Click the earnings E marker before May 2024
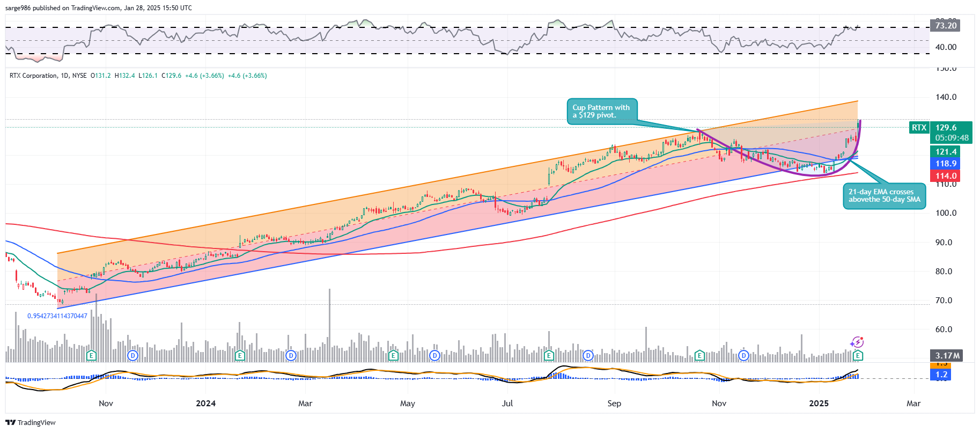The width and height of the screenshot is (980, 432). (x=393, y=355)
